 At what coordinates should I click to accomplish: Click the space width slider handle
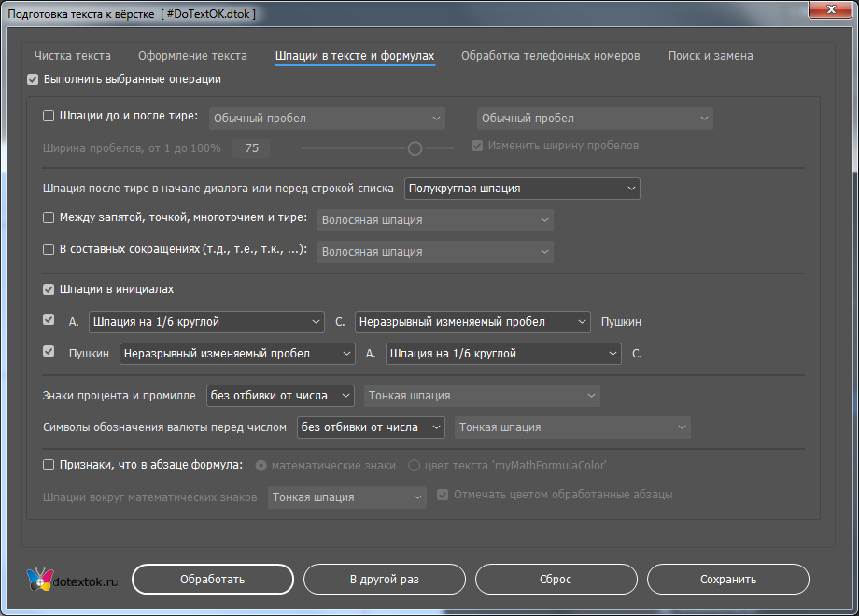tap(415, 148)
